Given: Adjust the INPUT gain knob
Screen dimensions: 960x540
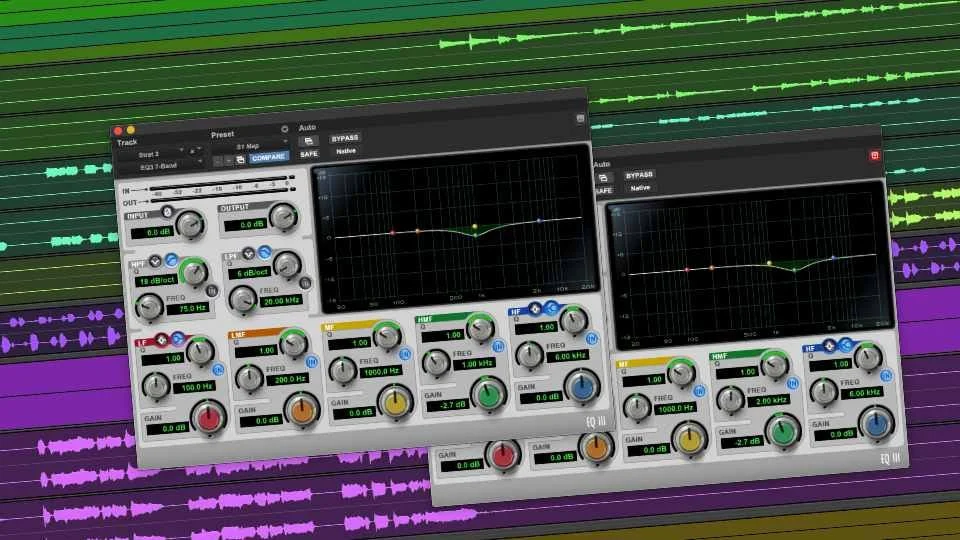Looking at the screenshot, I should coord(190,225).
